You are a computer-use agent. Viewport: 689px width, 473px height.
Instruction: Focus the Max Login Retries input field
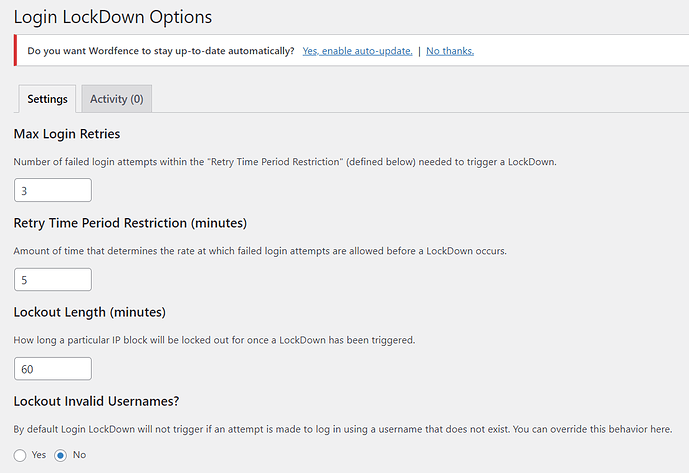coord(53,190)
